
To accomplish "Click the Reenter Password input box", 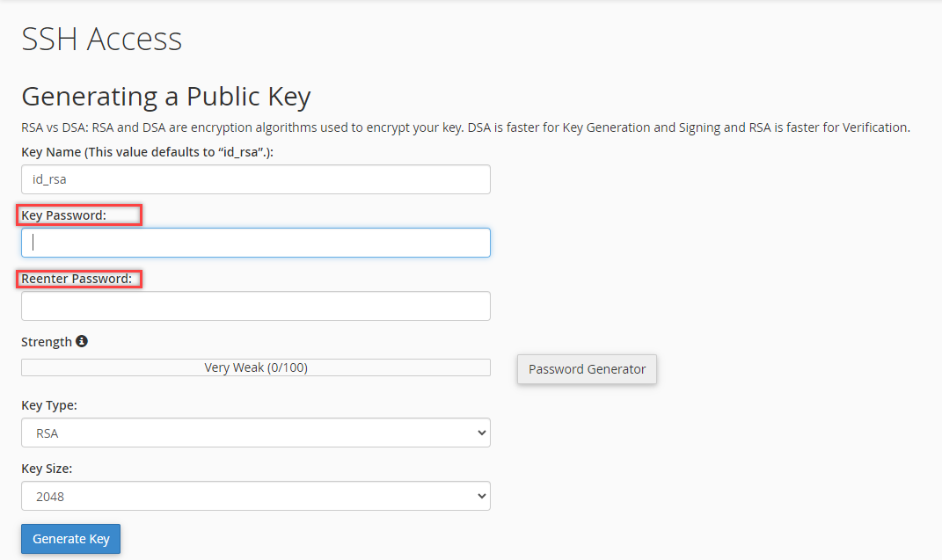I will 255,306.
